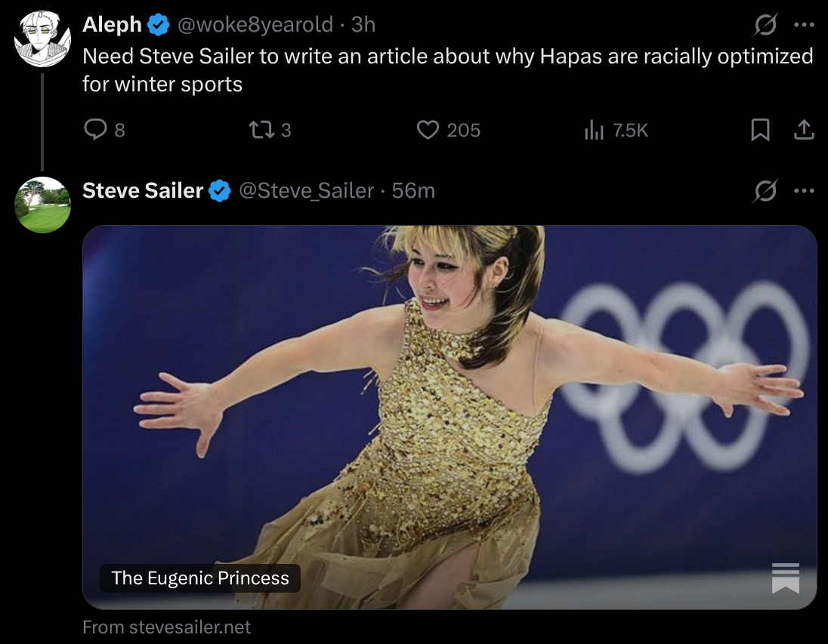This screenshot has width=828, height=644.
Task: Open The Eugenic Princess article card
Action: click(x=450, y=417)
